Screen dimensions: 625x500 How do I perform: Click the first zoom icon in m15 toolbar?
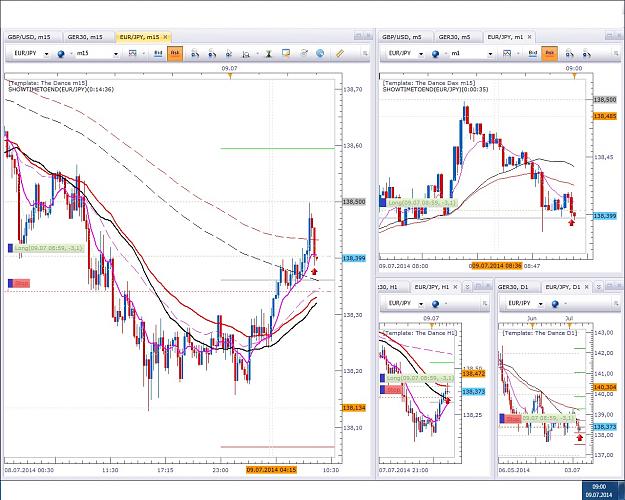coord(195,53)
